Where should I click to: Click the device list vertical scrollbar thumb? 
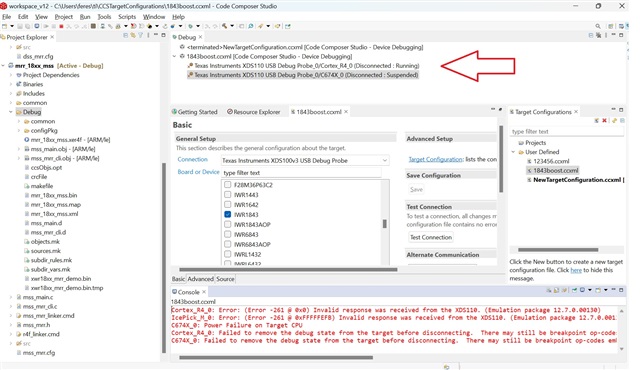(384, 224)
